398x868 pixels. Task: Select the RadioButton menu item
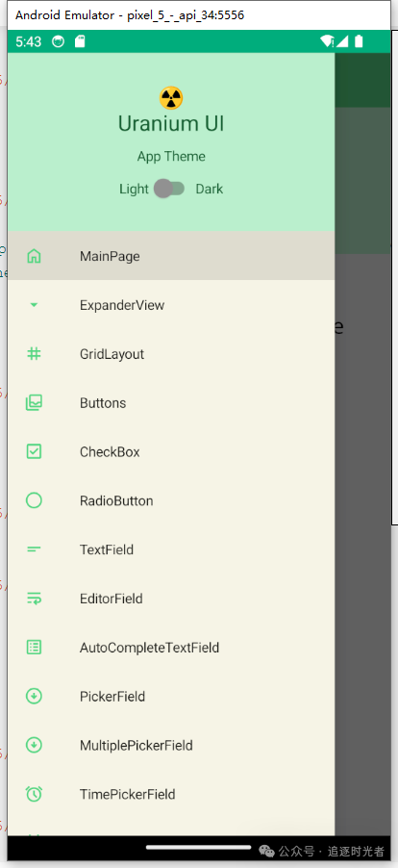(x=171, y=500)
